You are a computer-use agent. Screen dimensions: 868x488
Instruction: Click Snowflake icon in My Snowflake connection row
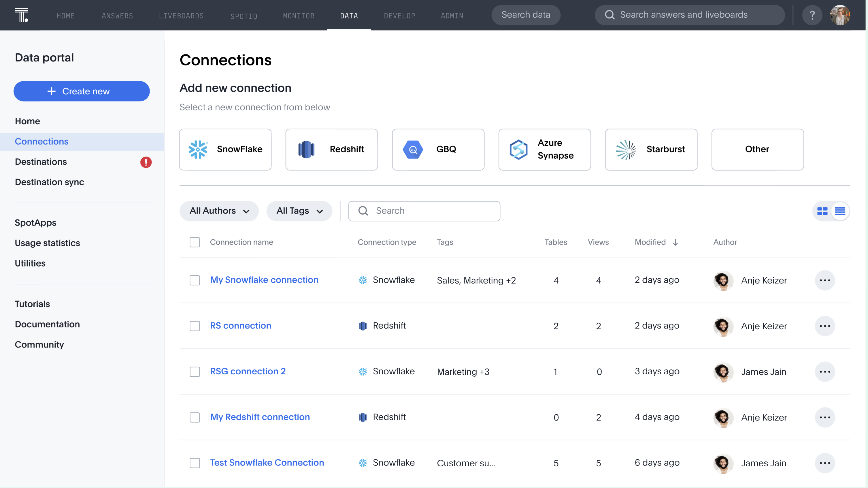[363, 280]
